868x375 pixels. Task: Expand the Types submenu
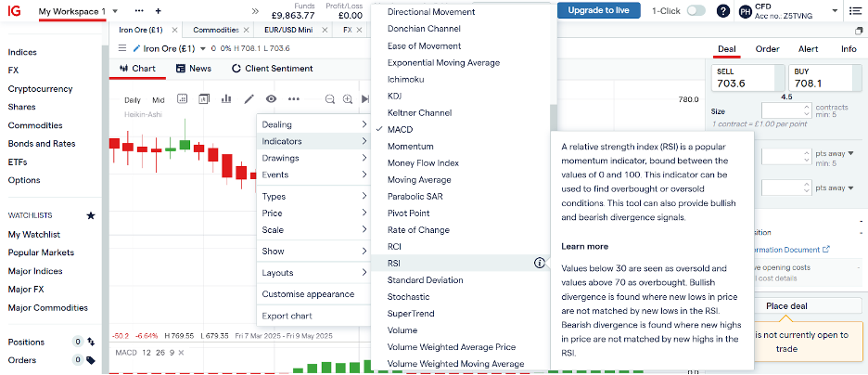coord(313,196)
